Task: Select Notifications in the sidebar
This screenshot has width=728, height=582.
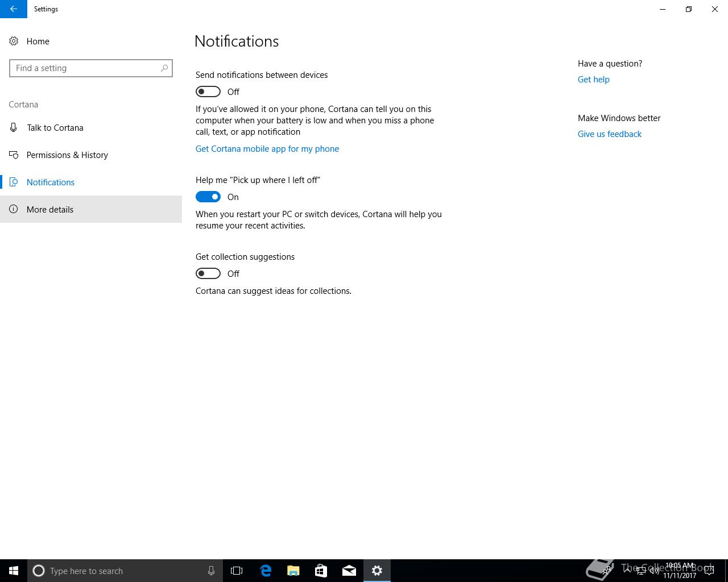Action: tap(91, 182)
